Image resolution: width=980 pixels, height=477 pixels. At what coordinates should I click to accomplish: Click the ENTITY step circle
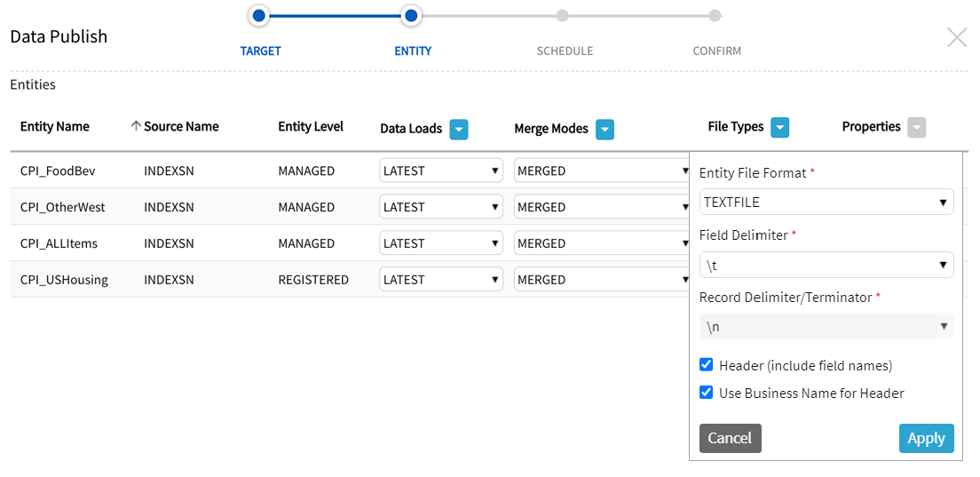[411, 15]
